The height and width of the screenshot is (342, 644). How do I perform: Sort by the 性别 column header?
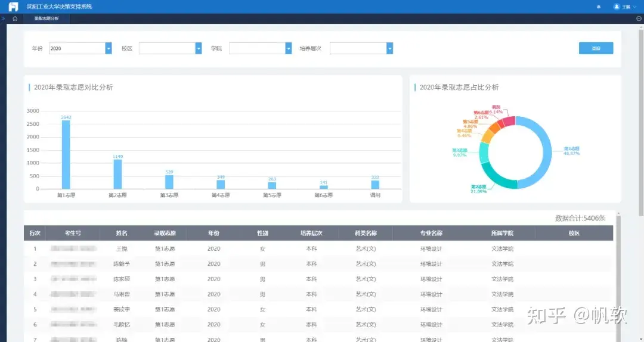point(262,233)
